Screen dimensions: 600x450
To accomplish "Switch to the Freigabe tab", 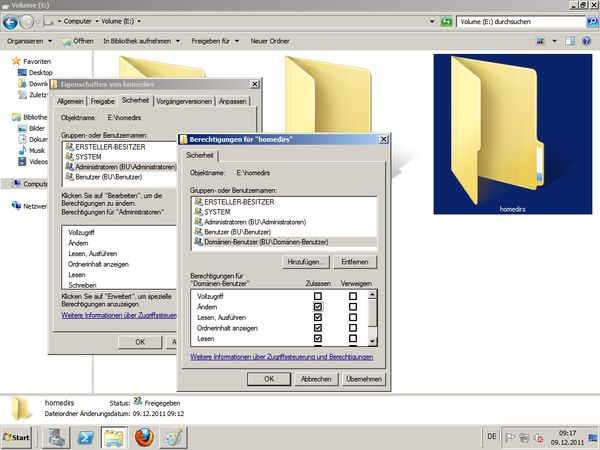I will point(102,101).
